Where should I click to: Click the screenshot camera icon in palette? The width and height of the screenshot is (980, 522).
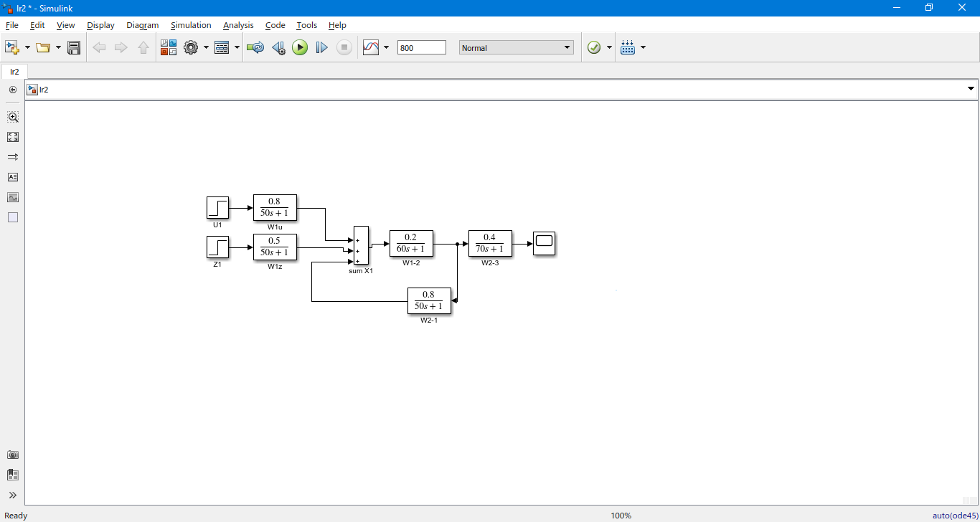[x=13, y=455]
